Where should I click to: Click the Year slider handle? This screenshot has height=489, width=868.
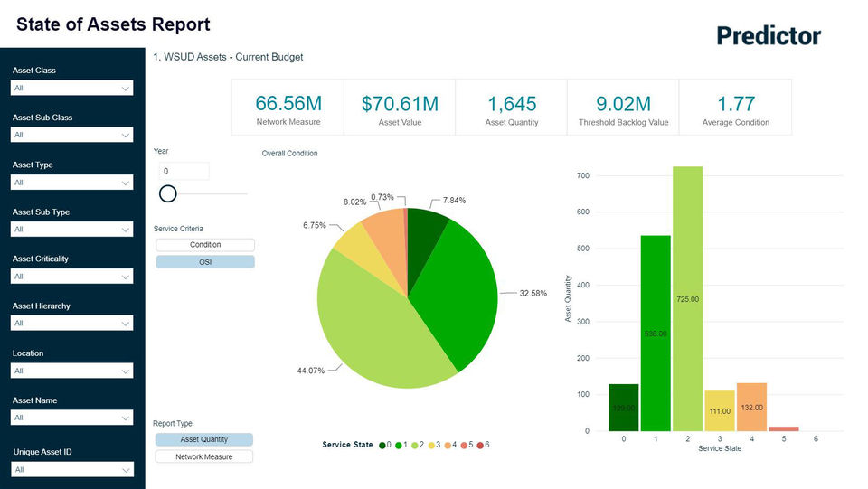[x=168, y=193]
